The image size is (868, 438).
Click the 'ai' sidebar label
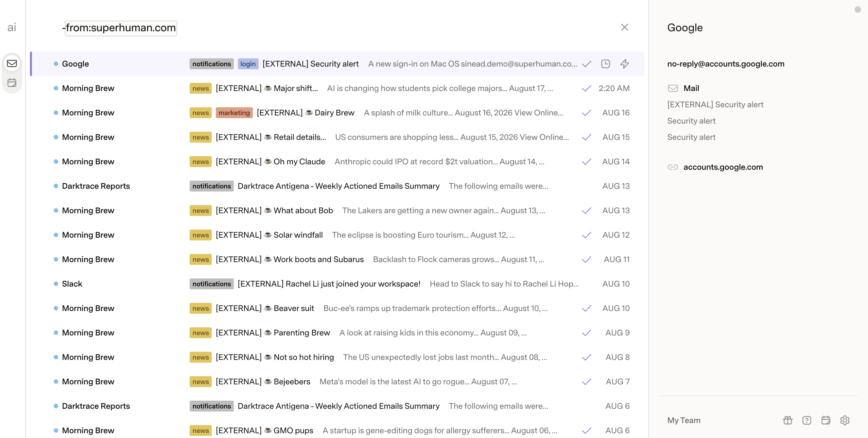(x=12, y=28)
